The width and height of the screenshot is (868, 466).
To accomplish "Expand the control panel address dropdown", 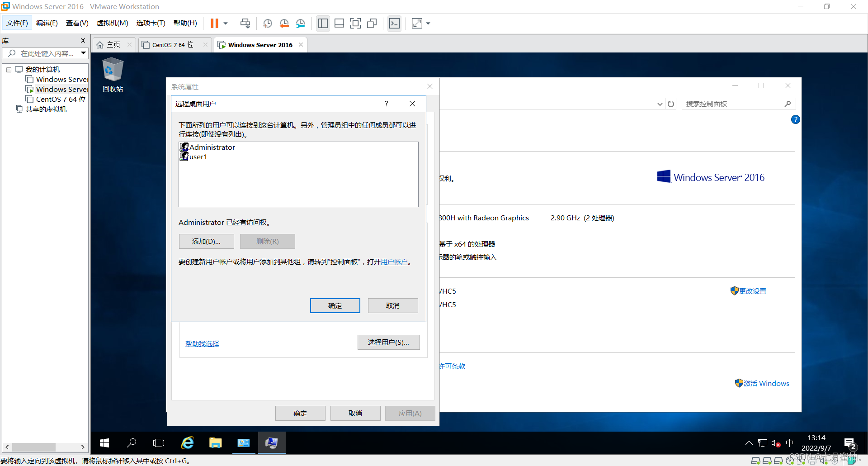I will pos(660,104).
